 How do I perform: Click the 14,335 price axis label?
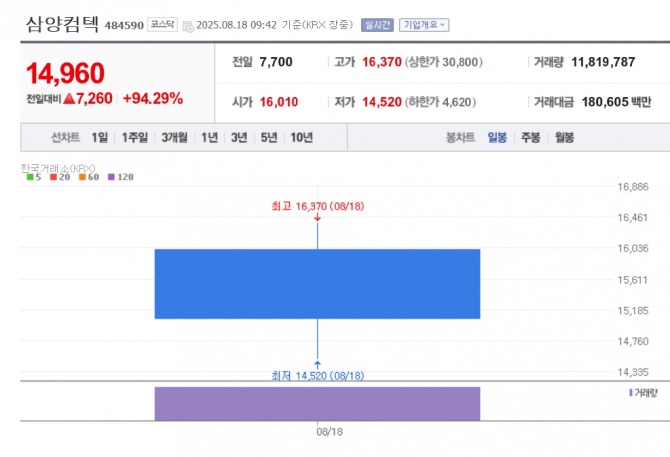633,372
